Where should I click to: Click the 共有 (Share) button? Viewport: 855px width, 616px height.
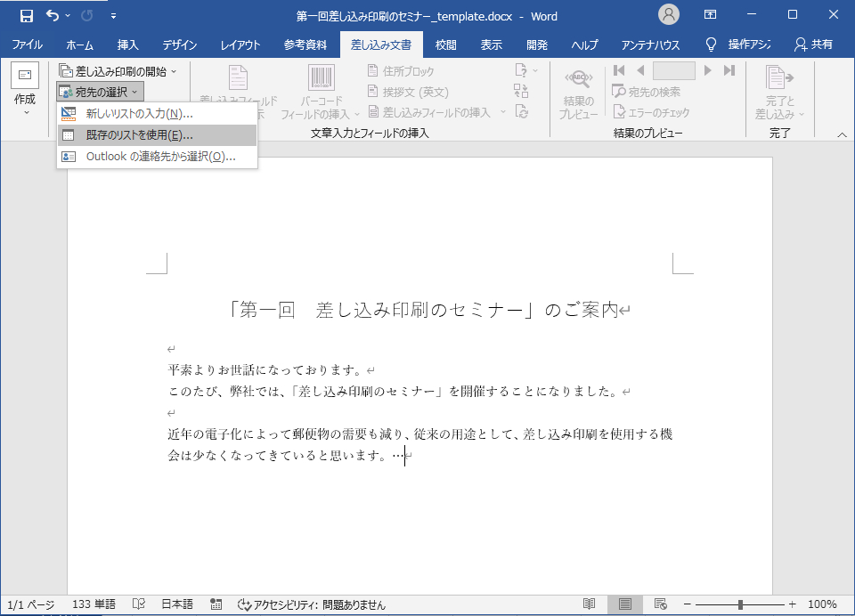click(x=813, y=45)
